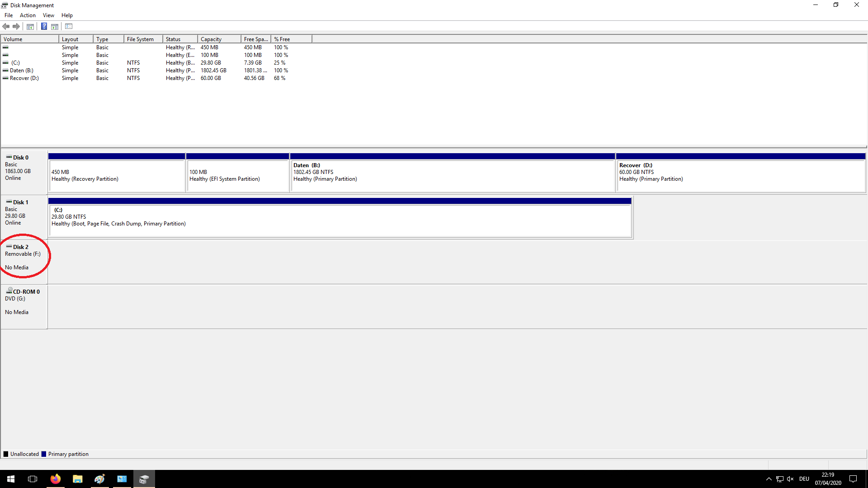Click Show/Hide Action Pane toolbar icon
Viewport: 868px width, 488px height.
55,26
